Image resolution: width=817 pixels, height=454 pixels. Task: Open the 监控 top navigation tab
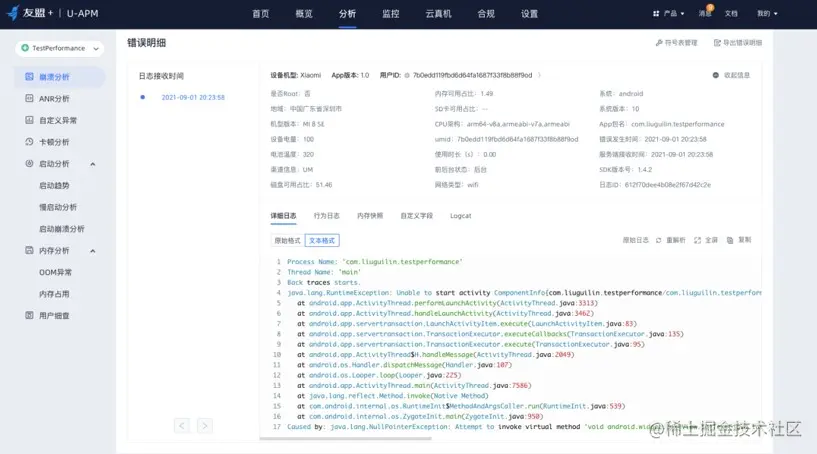pyautogui.click(x=390, y=14)
